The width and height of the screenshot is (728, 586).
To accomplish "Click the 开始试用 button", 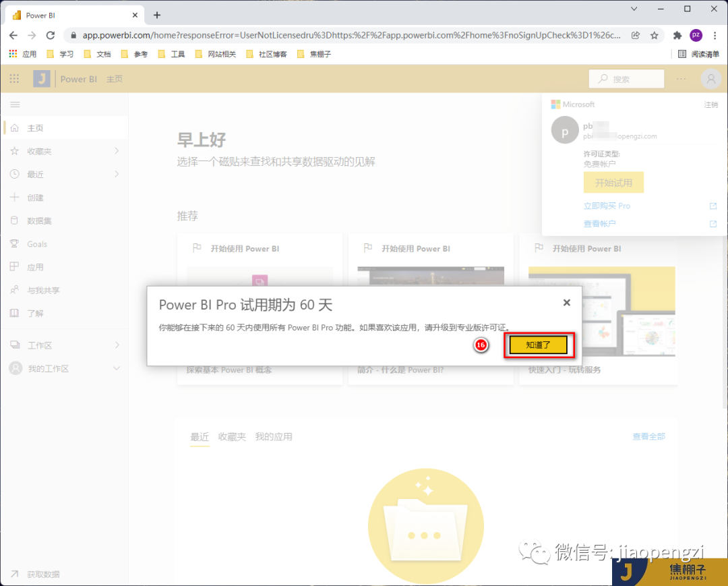I will [x=613, y=183].
